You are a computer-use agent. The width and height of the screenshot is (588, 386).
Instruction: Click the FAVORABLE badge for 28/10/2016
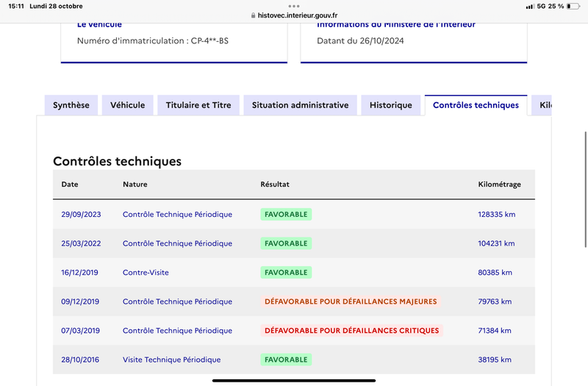(286, 360)
